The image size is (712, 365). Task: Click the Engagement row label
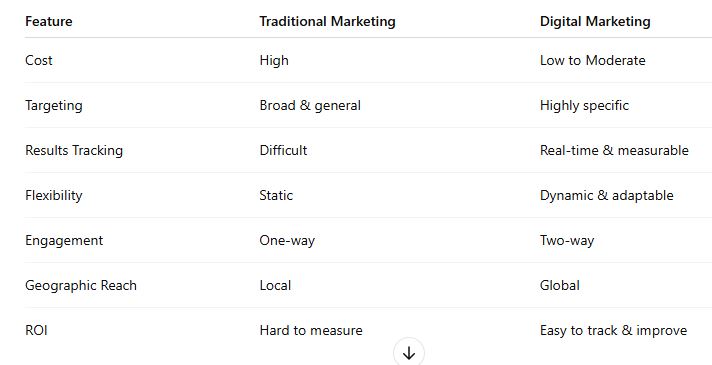64,241
